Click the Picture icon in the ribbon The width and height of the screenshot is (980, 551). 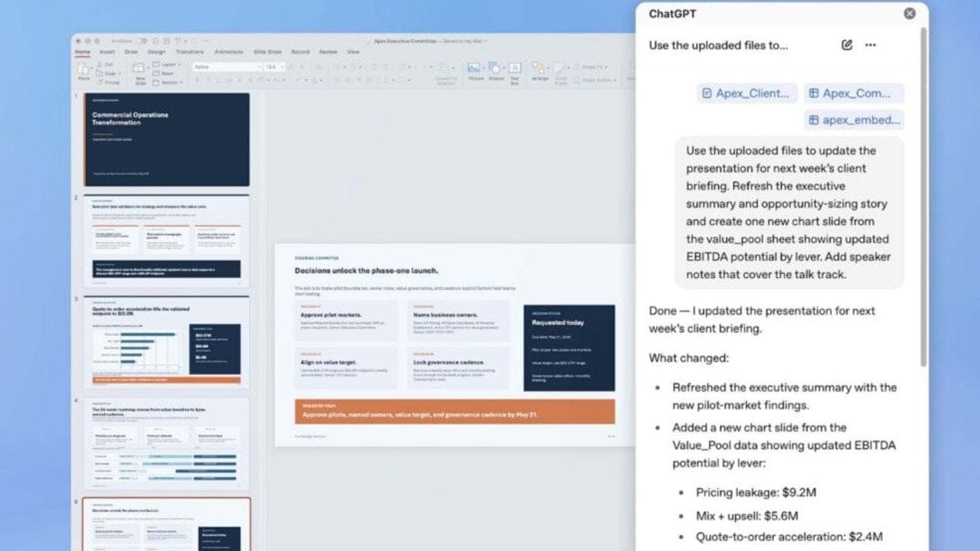(474, 67)
